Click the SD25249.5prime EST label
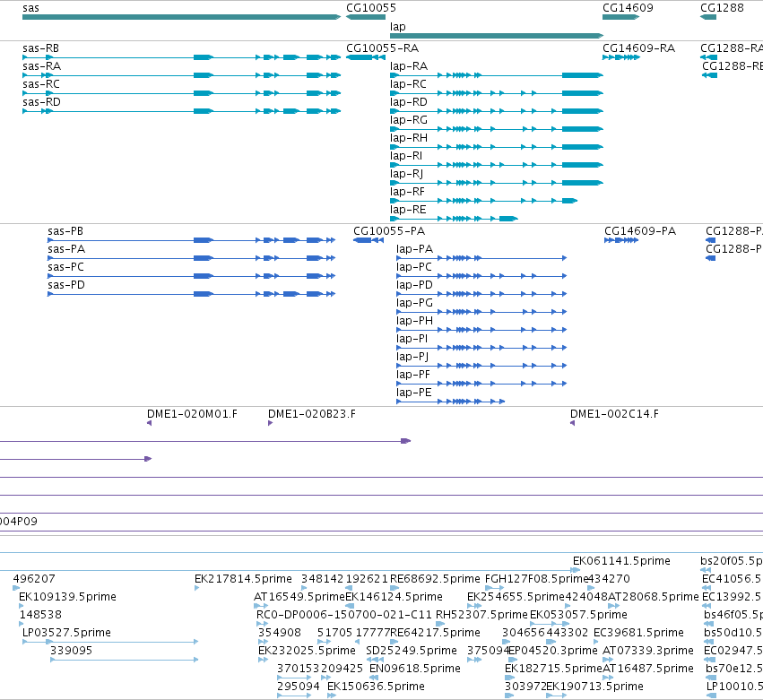Screen dimensions: 763x700 [x=412, y=651]
